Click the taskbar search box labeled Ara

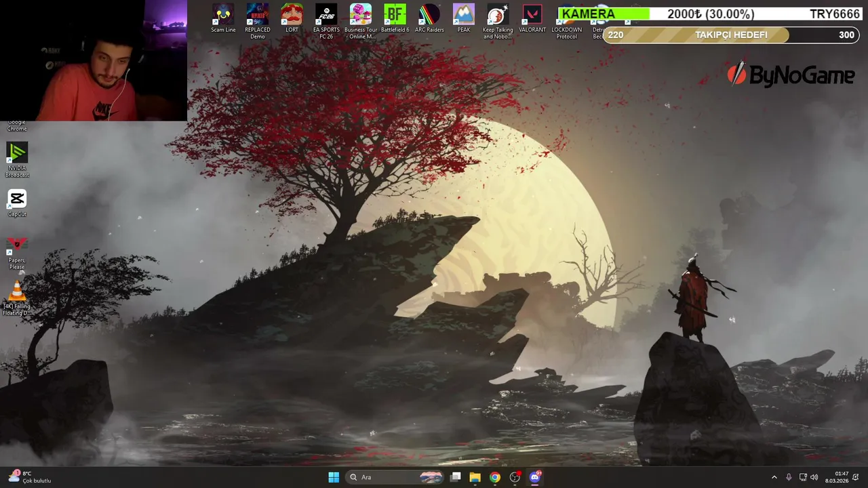pos(395,477)
